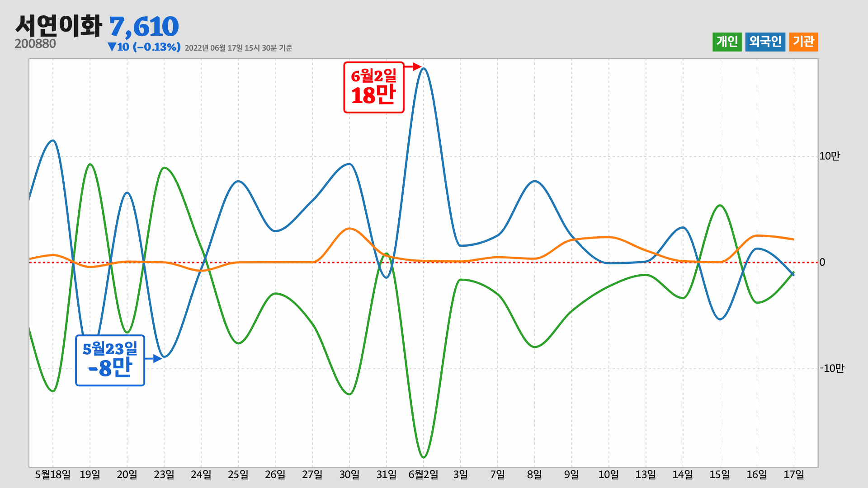Click the 0 y-axis label
868x488 pixels.
pyautogui.click(x=822, y=263)
